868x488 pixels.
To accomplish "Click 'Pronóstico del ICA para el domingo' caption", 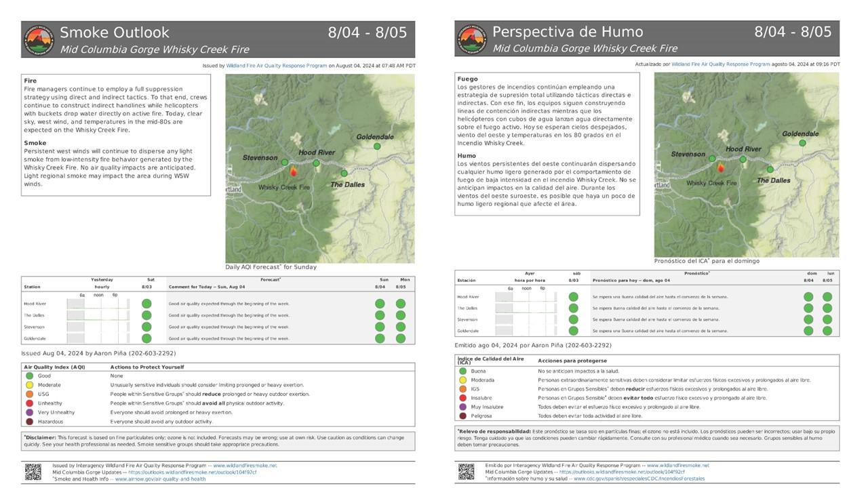I will (x=707, y=261).
